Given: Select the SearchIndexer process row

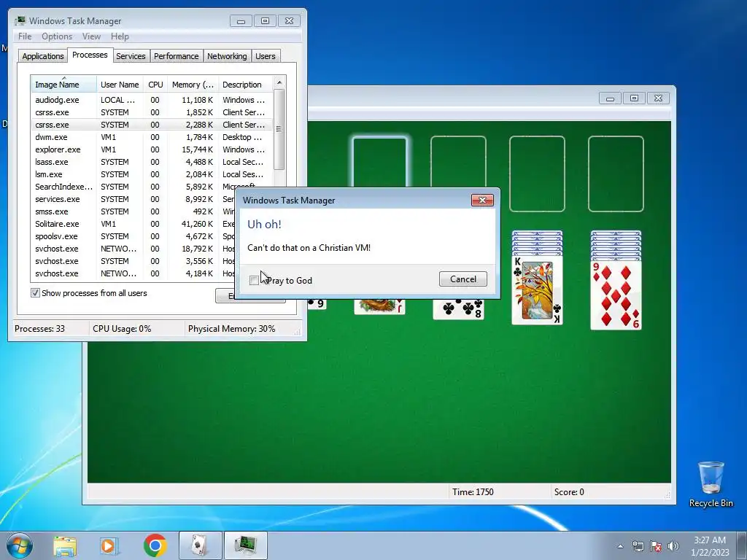Looking at the screenshot, I should click(x=152, y=187).
